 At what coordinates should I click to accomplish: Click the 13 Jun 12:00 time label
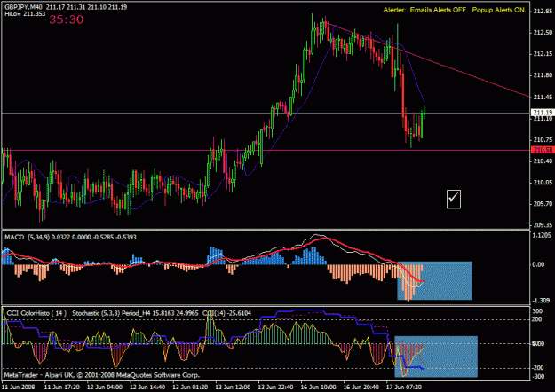[x=233, y=387]
